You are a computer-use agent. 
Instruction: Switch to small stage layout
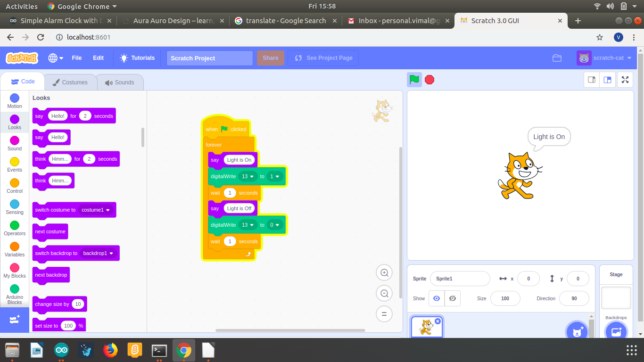pyautogui.click(x=592, y=80)
